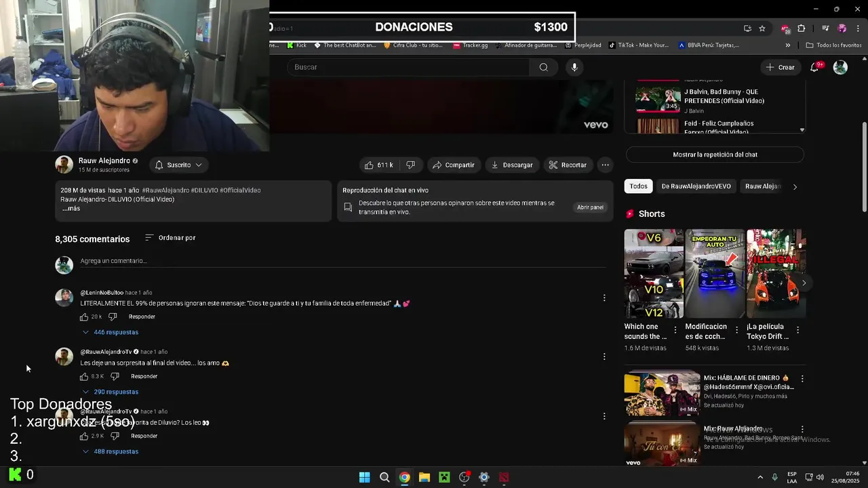Open Chrome three-dot menu
This screenshot has height=488, width=868.
click(857, 28)
